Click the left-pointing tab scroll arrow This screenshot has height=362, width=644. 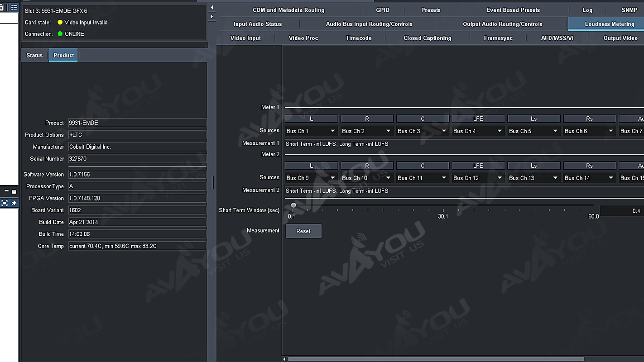[211, 8]
